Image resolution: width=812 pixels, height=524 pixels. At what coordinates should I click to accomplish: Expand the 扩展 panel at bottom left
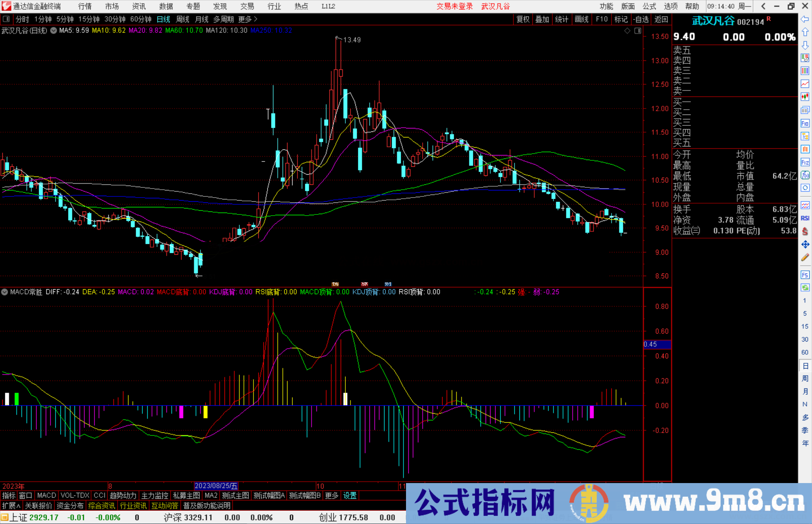coord(11,505)
